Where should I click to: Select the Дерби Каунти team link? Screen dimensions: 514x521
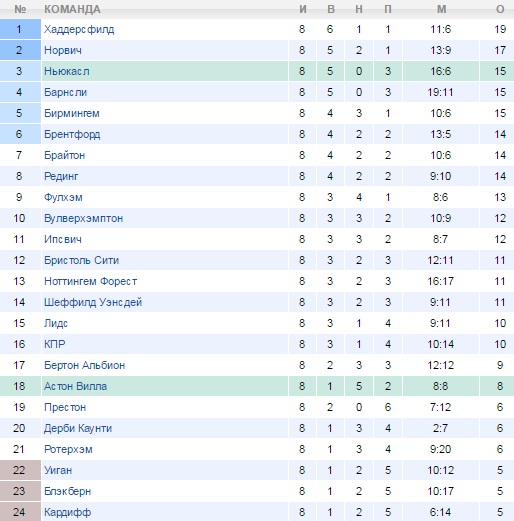pyautogui.click(x=78, y=428)
